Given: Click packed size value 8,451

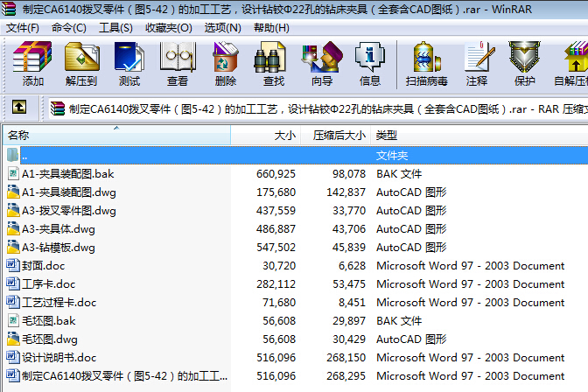Looking at the screenshot, I should coord(352,303).
